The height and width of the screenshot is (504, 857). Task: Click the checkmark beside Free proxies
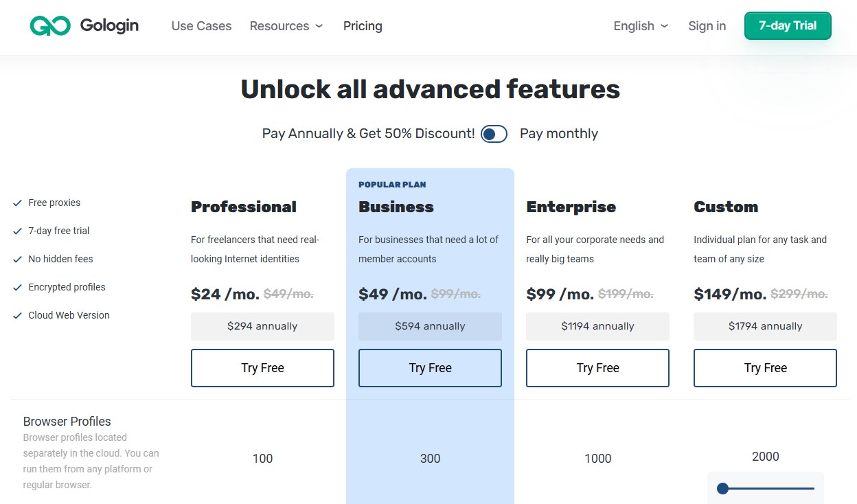tap(17, 203)
